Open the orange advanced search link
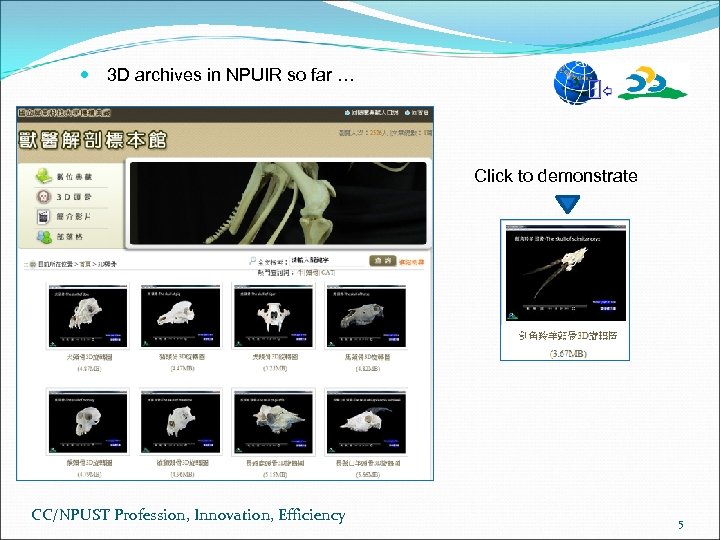 click(411, 262)
